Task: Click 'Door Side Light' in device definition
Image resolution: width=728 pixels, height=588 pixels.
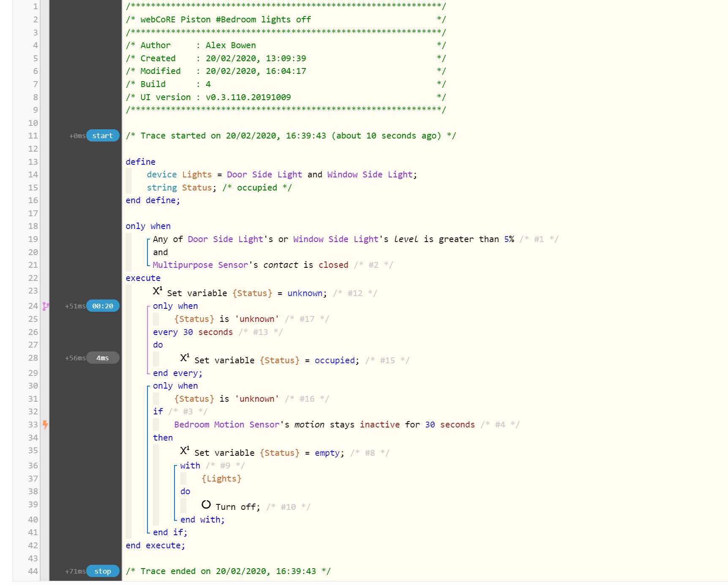Action: tap(264, 174)
